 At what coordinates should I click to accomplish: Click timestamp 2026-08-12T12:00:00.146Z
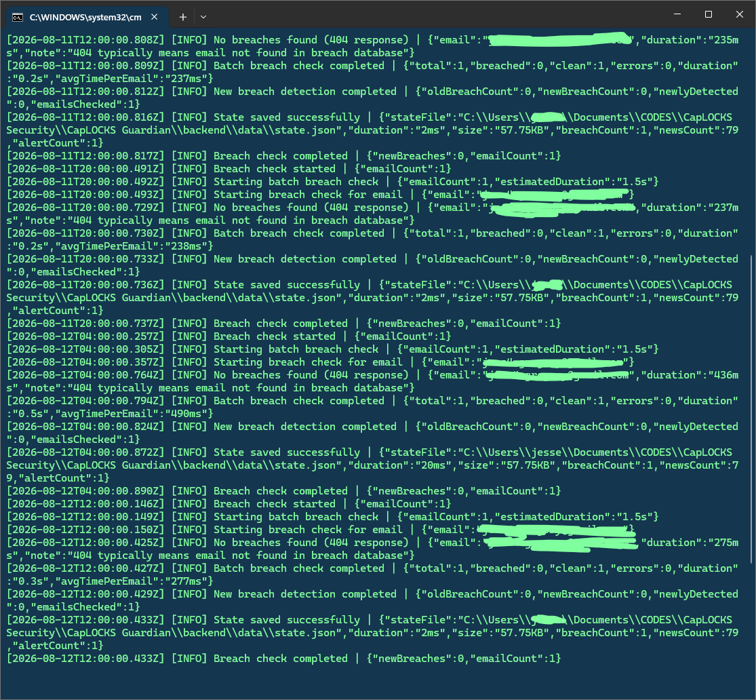(x=85, y=504)
